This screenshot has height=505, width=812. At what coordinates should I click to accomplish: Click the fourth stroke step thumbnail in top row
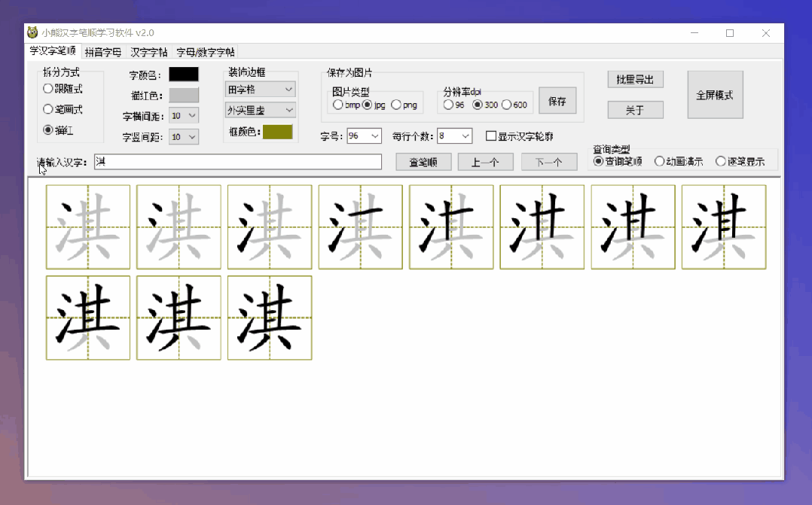(360, 227)
